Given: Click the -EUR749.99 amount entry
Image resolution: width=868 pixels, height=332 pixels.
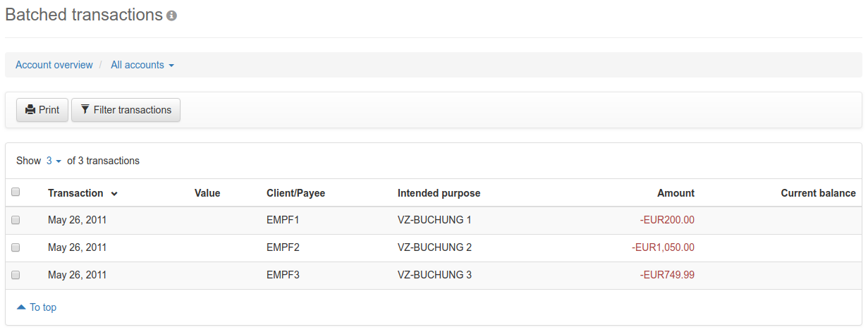Looking at the screenshot, I should tap(667, 275).
